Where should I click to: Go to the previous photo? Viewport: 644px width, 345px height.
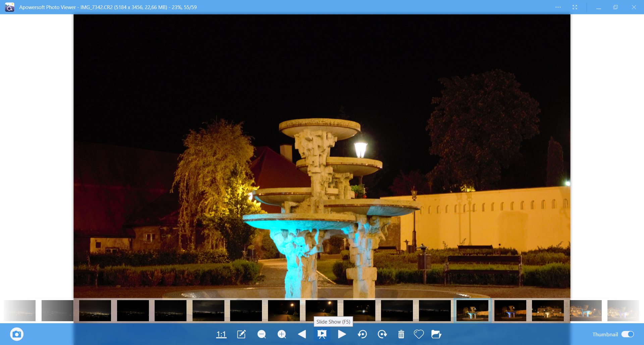[x=302, y=334]
